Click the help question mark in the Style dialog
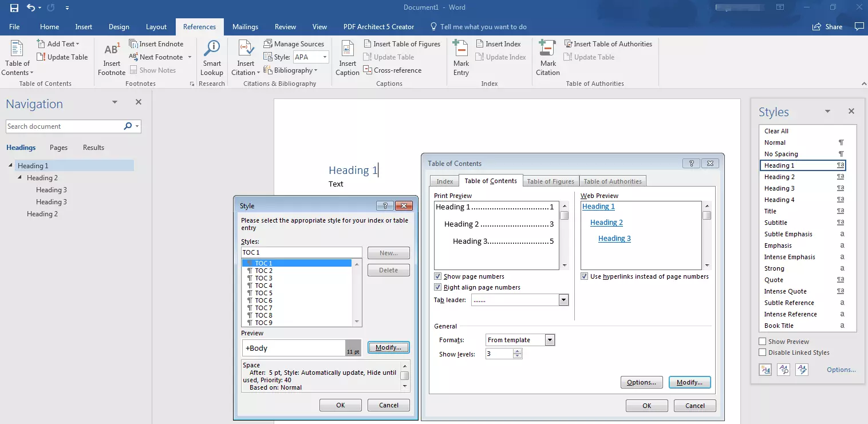 tap(384, 205)
